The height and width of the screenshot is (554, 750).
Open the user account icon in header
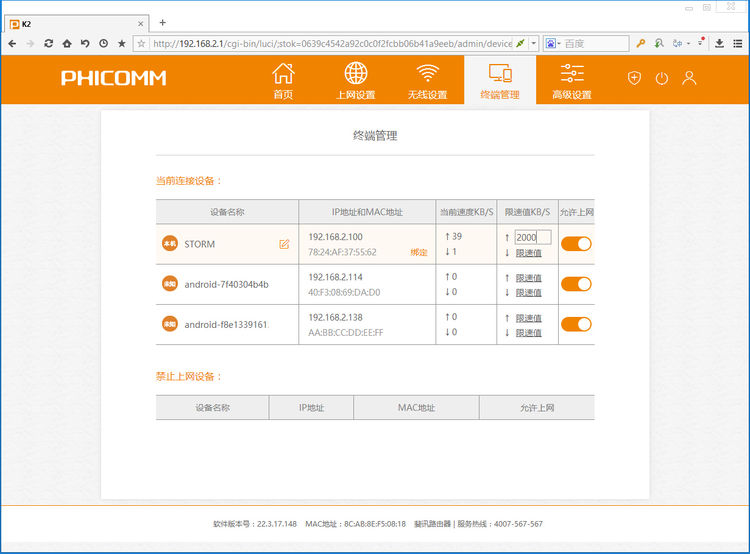[x=689, y=78]
